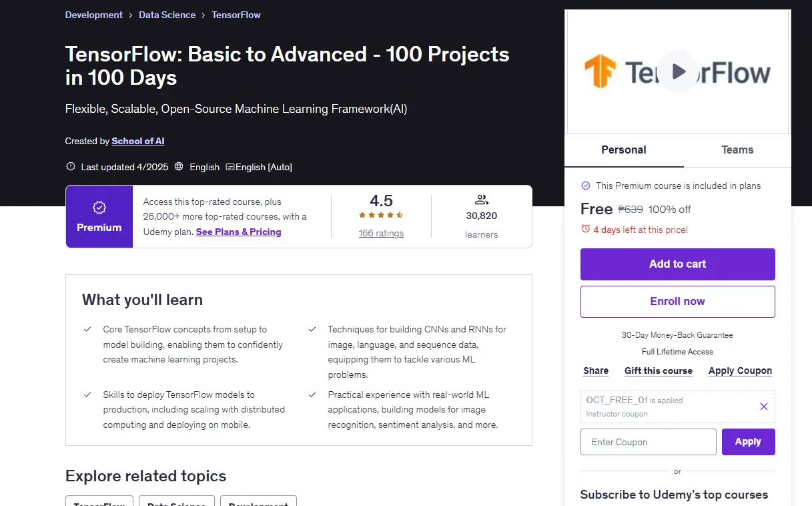Click the 30,820 learners count
The image size is (812, 506).
point(481,216)
